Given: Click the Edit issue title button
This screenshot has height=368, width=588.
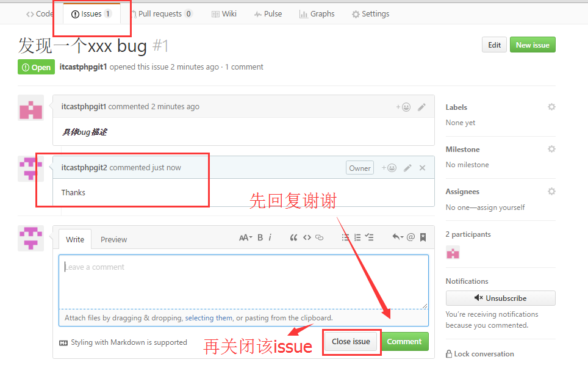Looking at the screenshot, I should pos(494,45).
